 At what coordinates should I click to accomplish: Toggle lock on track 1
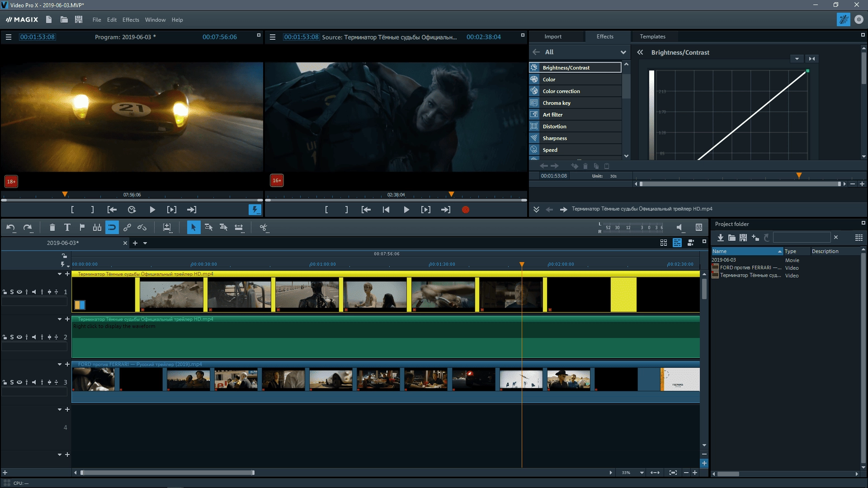[5, 292]
